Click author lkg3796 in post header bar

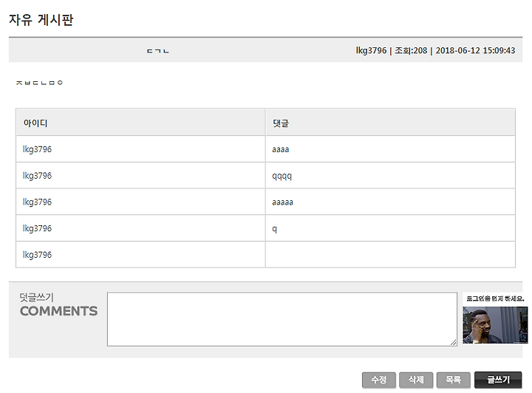coord(371,50)
